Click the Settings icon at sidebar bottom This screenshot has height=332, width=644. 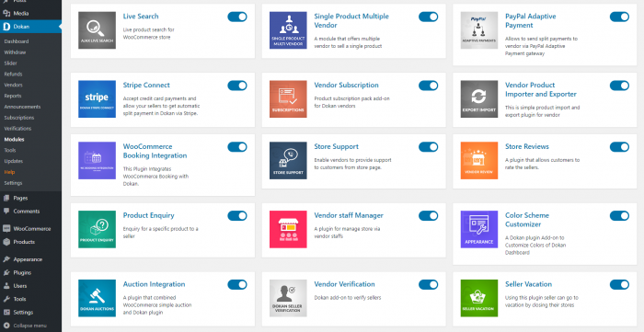point(6,313)
